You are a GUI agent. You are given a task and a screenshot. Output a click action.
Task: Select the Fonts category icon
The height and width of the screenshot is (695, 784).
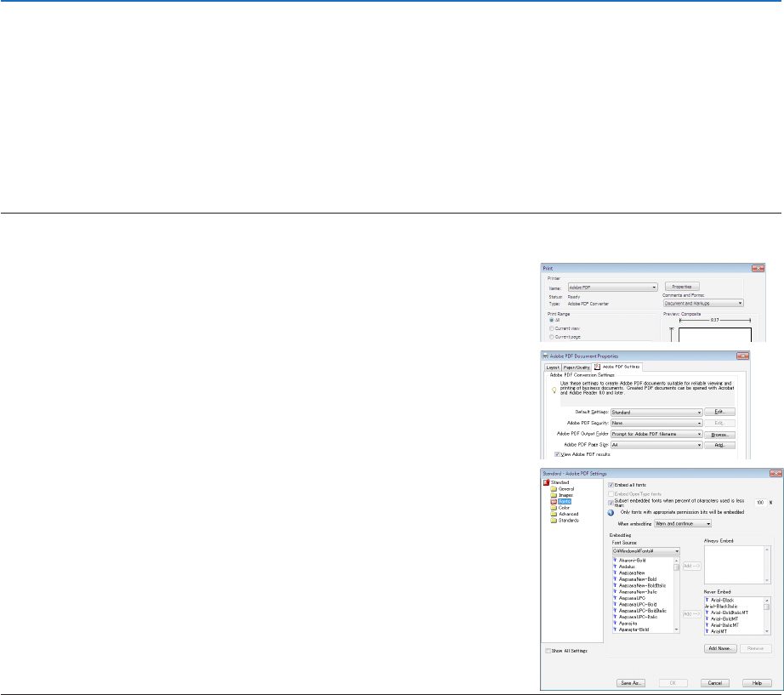click(554, 501)
